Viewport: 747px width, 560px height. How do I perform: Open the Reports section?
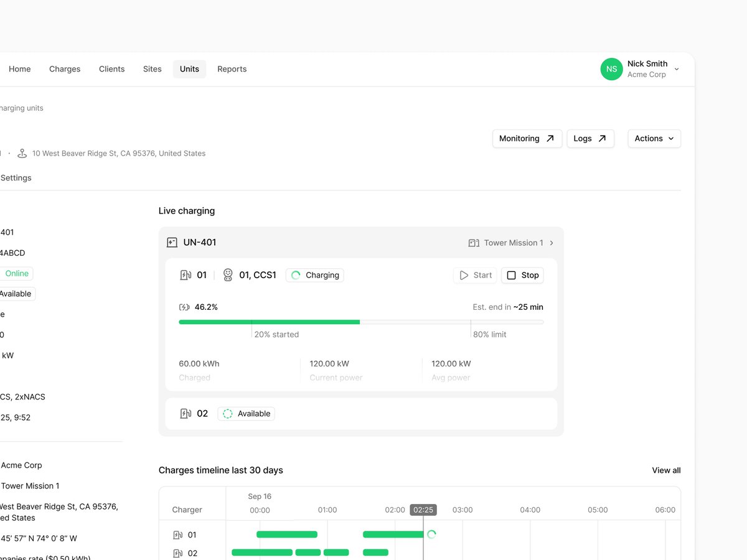pos(232,69)
